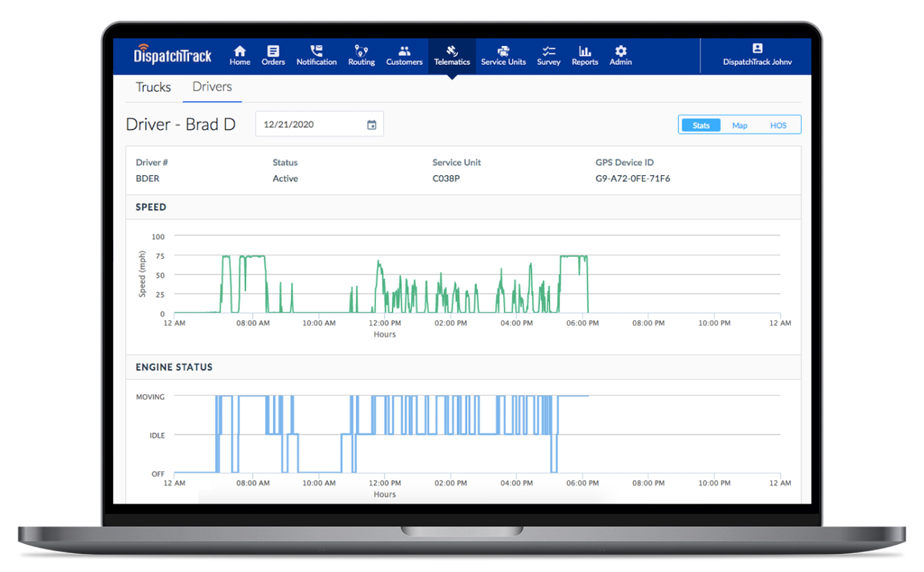
Task: Open the Reports chart icon
Action: click(585, 51)
